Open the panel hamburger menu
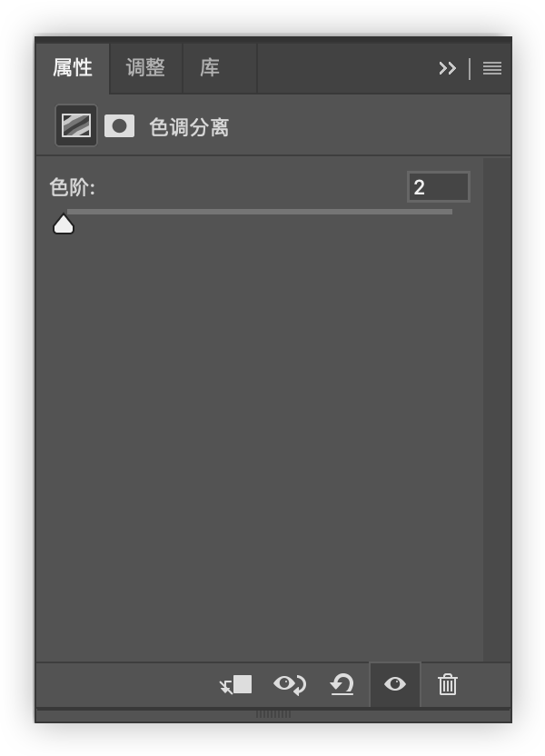The height and width of the screenshot is (756, 545). [492, 68]
